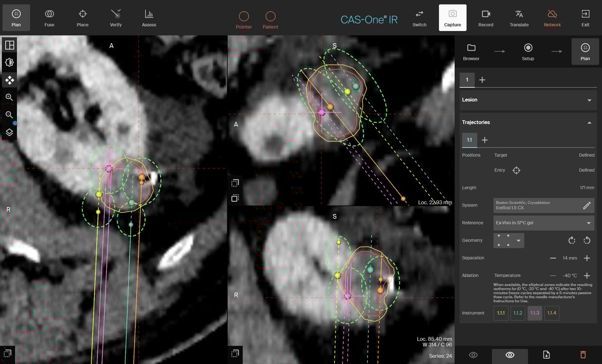The width and height of the screenshot is (602, 364).
Task: Select instrument 1.1.4
Action: click(552, 313)
